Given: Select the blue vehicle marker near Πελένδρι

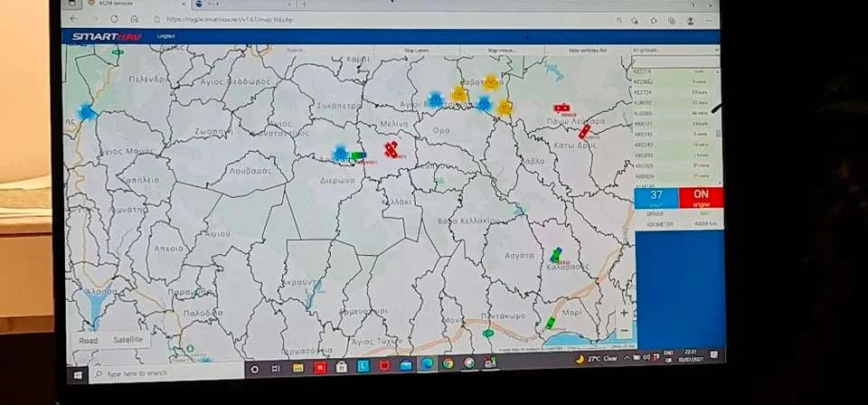Looking at the screenshot, I should pos(87,112).
